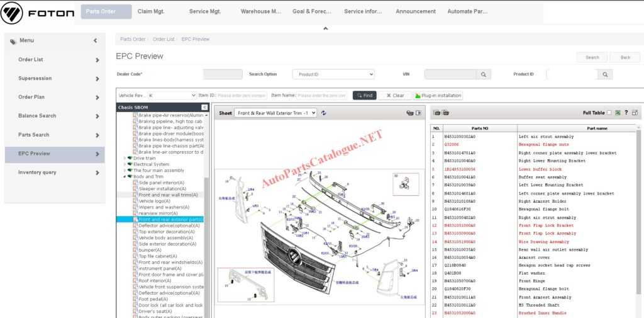Open the help question mark icon
Viewport: 644px width, 318px height.
pyautogui.click(x=626, y=113)
